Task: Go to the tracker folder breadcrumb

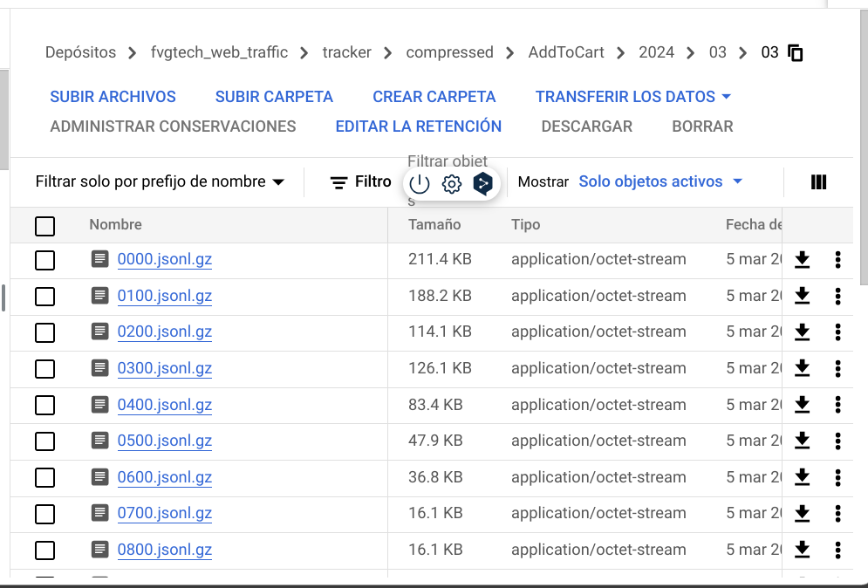Action: (347, 52)
